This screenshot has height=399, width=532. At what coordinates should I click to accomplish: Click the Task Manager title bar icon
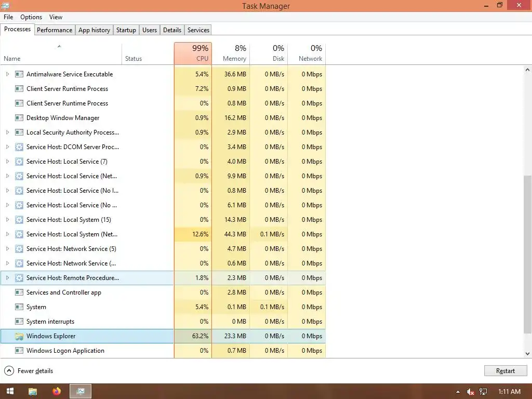5,5
